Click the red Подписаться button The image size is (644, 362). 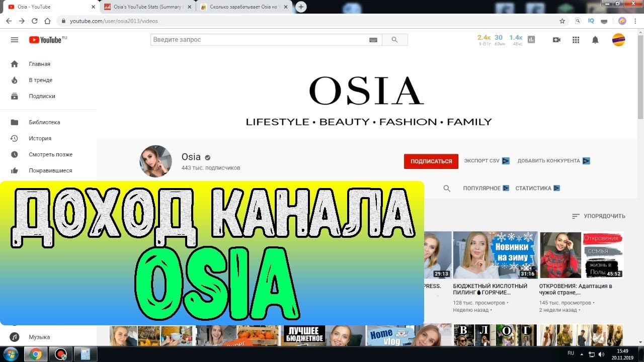click(x=431, y=161)
